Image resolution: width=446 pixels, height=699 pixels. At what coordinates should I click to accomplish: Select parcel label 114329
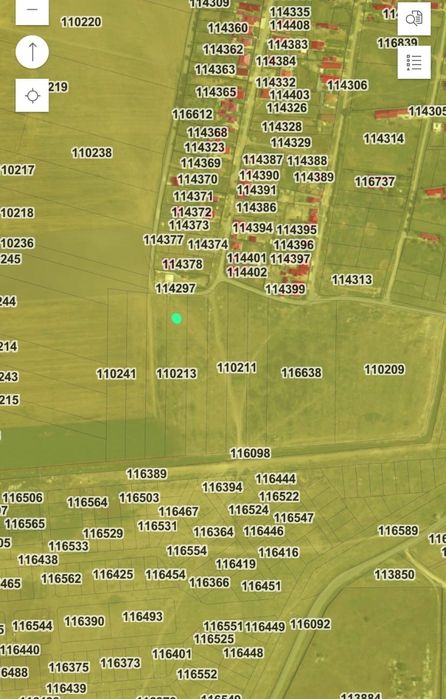(291, 143)
